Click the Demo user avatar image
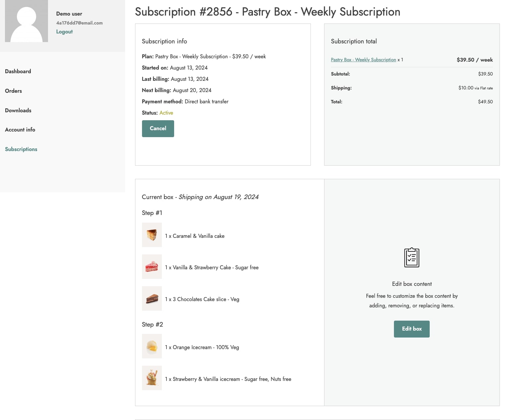529x420 pixels. (x=26, y=21)
